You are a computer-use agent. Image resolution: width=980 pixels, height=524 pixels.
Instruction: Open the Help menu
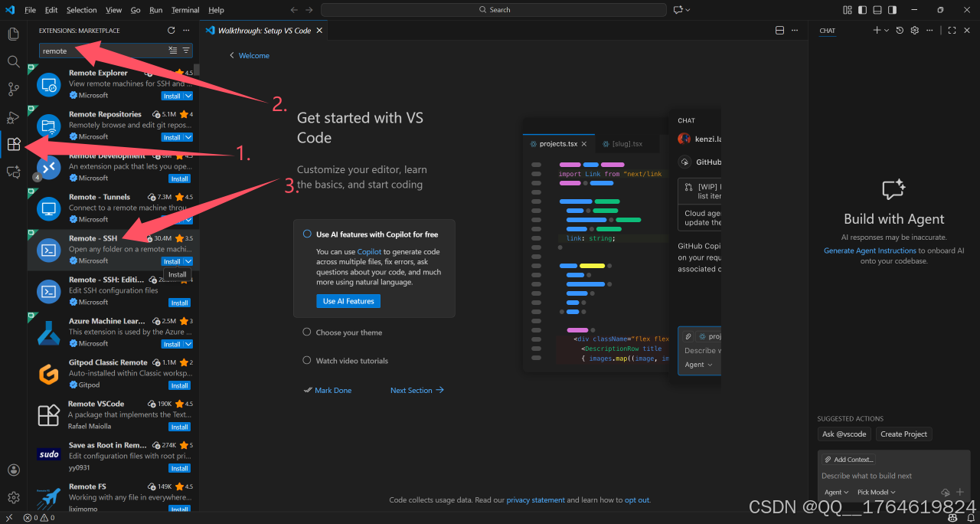pos(216,10)
